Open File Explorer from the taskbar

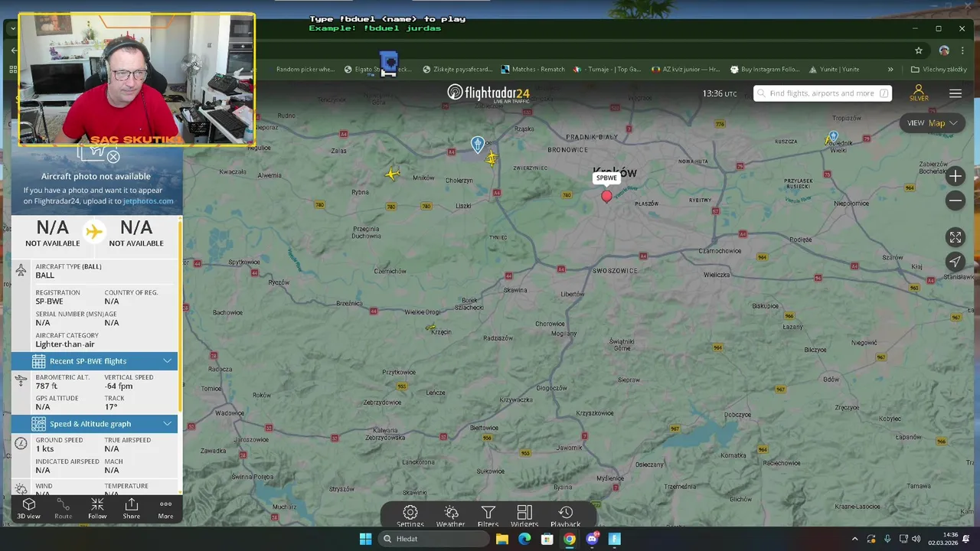point(501,539)
